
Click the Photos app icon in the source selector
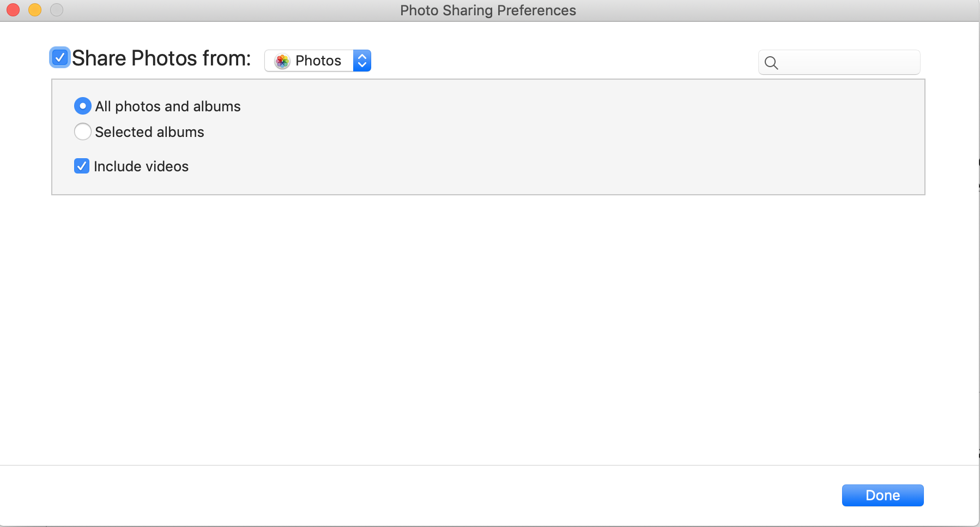(x=282, y=61)
